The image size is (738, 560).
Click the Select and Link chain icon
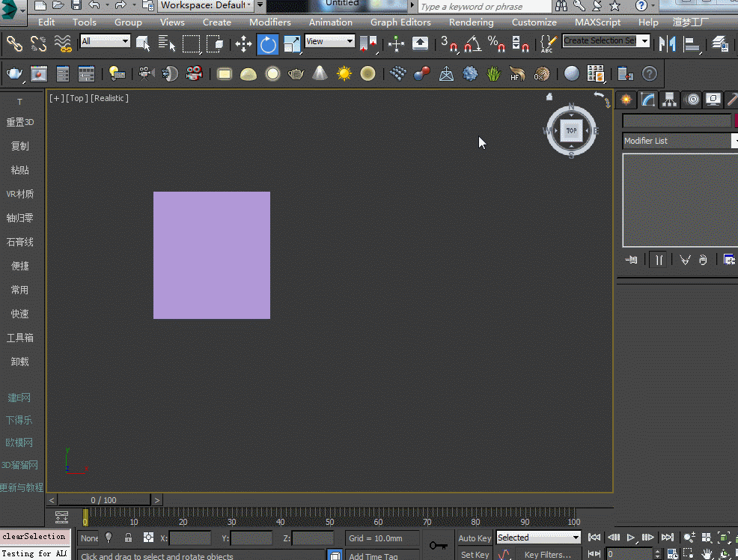click(x=14, y=43)
